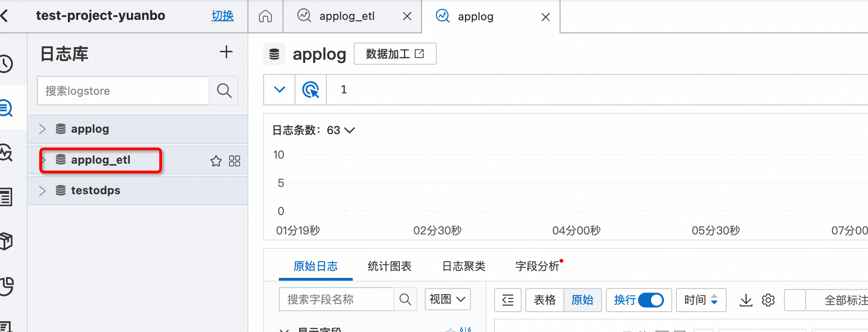Select the 表格 table display mode
This screenshot has height=332, width=868.
pos(545,300)
